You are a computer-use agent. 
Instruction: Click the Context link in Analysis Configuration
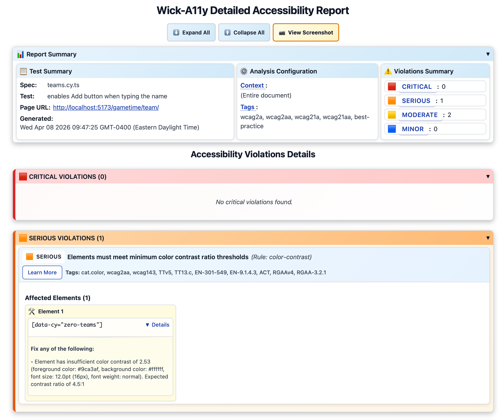click(x=252, y=85)
